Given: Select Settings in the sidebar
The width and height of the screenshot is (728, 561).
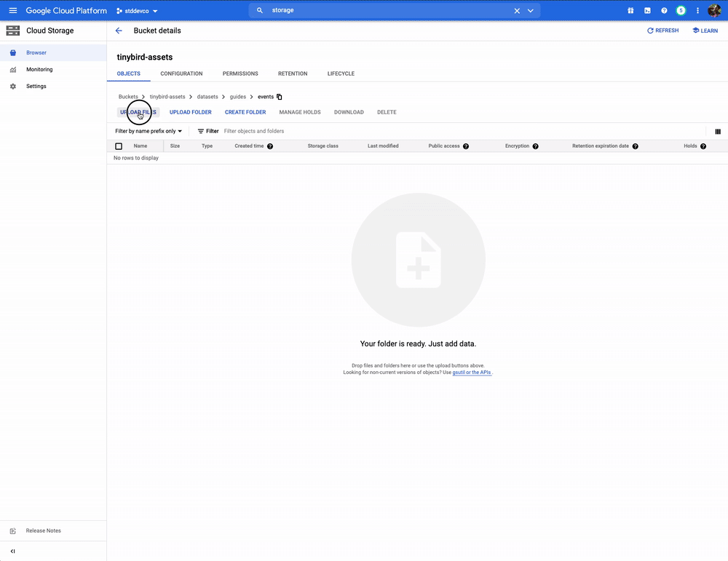Looking at the screenshot, I should 53,87.
